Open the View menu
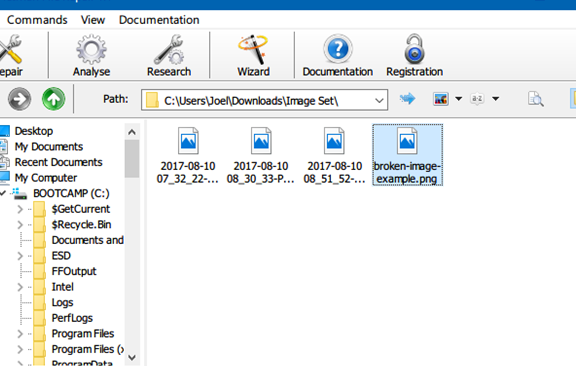The height and width of the screenshot is (366, 576). (93, 20)
